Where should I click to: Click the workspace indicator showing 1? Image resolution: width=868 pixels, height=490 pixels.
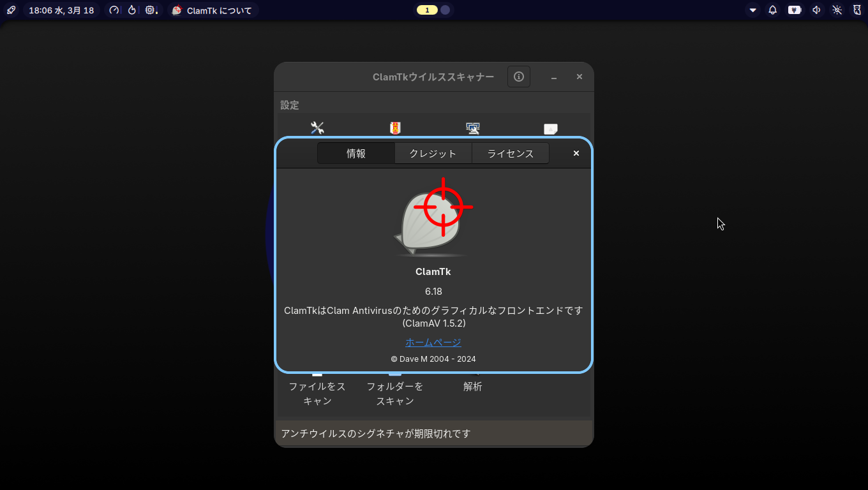[427, 10]
